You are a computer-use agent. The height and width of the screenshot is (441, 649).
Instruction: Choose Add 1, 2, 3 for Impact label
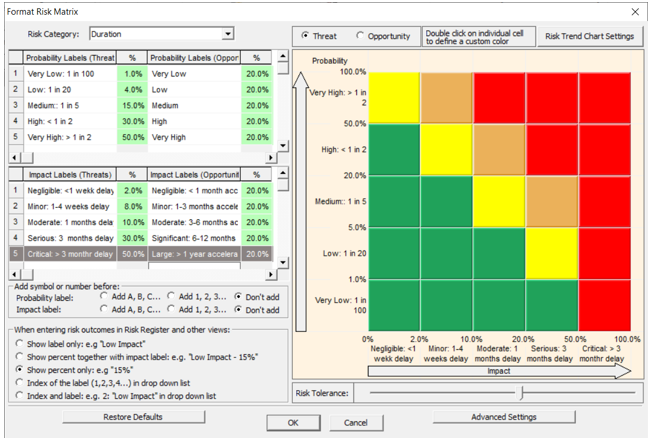(171, 309)
